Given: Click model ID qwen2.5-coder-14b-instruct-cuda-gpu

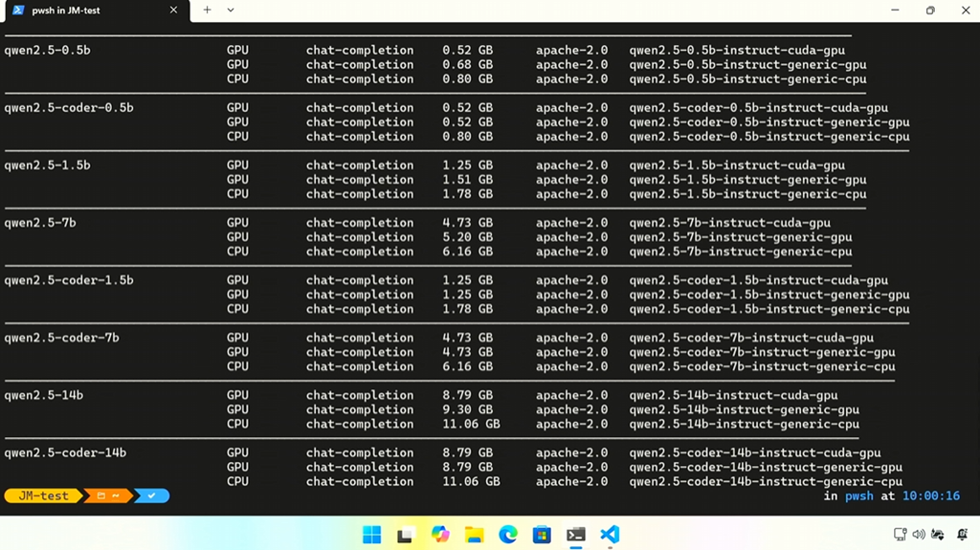Looking at the screenshot, I should [x=755, y=452].
